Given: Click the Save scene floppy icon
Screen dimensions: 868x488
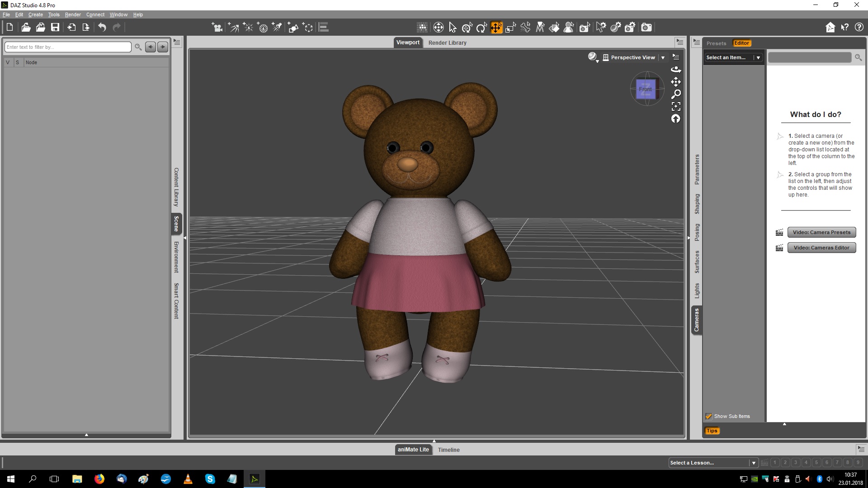Looking at the screenshot, I should pos(55,28).
